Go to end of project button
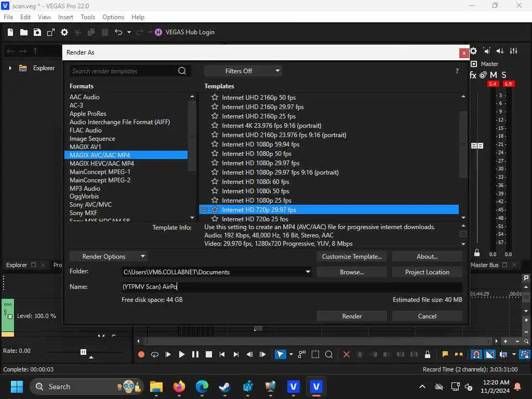Screen dimensions: 532x399 236,354
